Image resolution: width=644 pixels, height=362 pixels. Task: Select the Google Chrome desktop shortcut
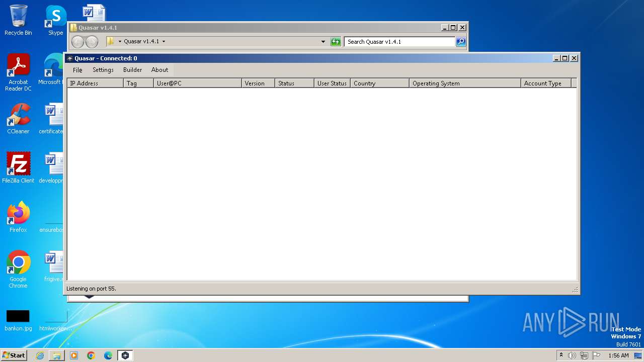pyautogui.click(x=18, y=269)
